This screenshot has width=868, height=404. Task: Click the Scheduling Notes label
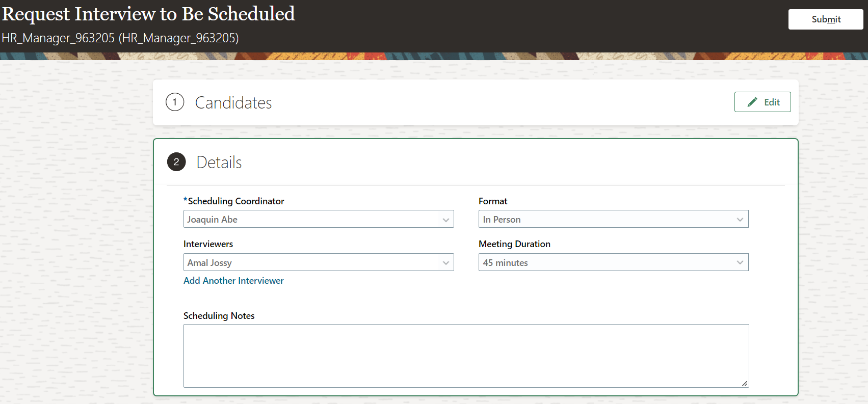[219, 316]
